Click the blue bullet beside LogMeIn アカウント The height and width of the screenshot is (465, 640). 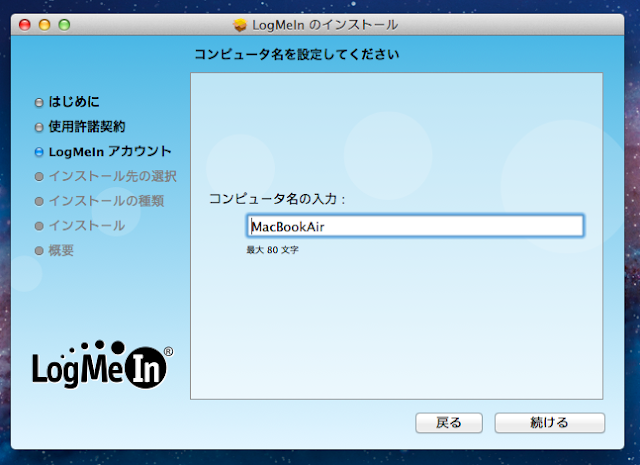[39, 152]
